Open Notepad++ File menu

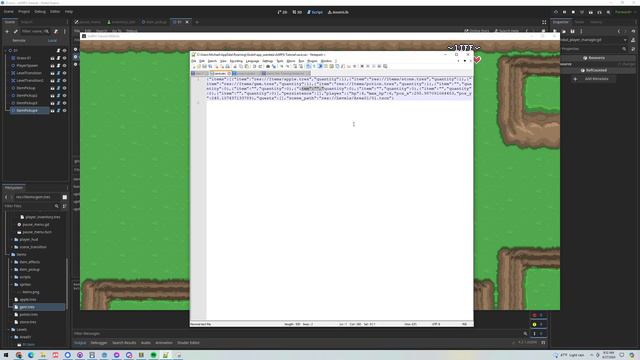194,61
